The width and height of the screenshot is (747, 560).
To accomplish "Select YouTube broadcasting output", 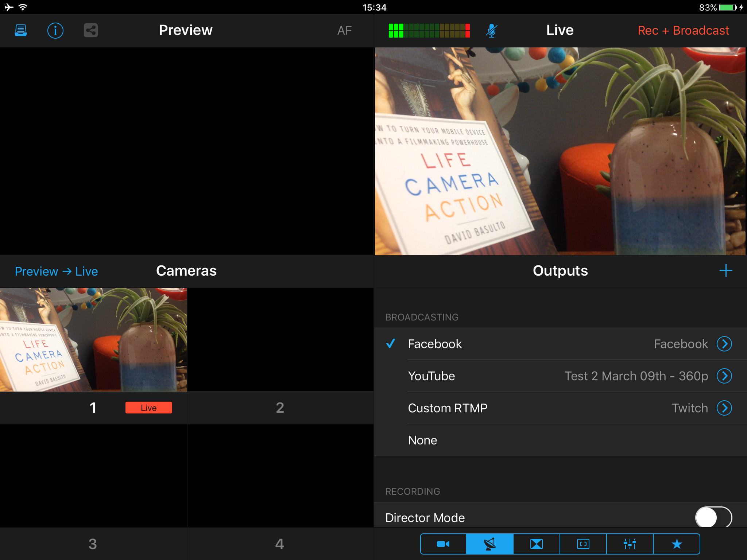I will (431, 376).
